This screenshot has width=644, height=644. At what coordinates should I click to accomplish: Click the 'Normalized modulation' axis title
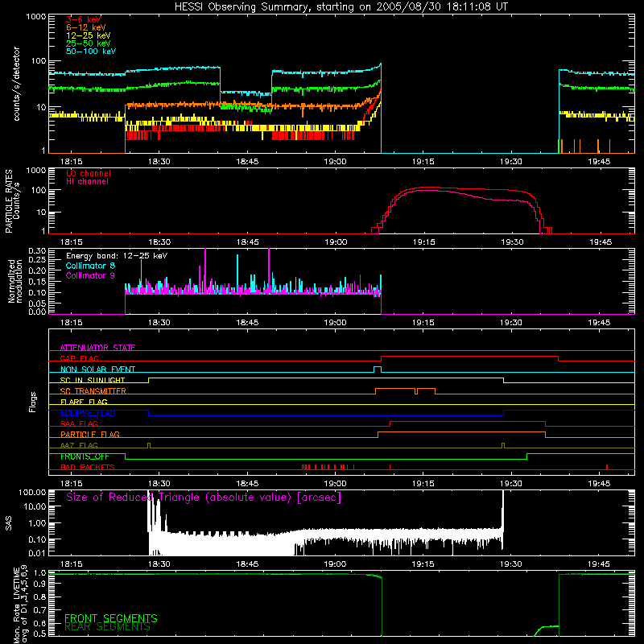(x=14, y=281)
